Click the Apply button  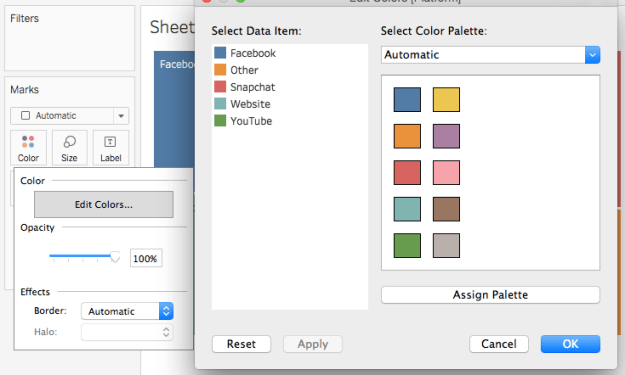[313, 344]
